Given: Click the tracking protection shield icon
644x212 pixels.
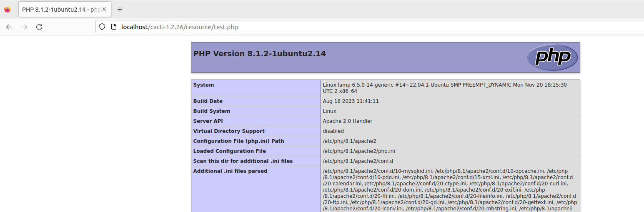Looking at the screenshot, I should (x=102, y=27).
